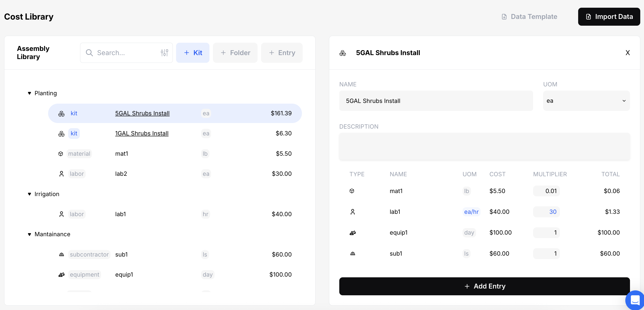Open the 1GAL Shrubs Install kit link
The width and height of the screenshot is (644, 310).
142,134
